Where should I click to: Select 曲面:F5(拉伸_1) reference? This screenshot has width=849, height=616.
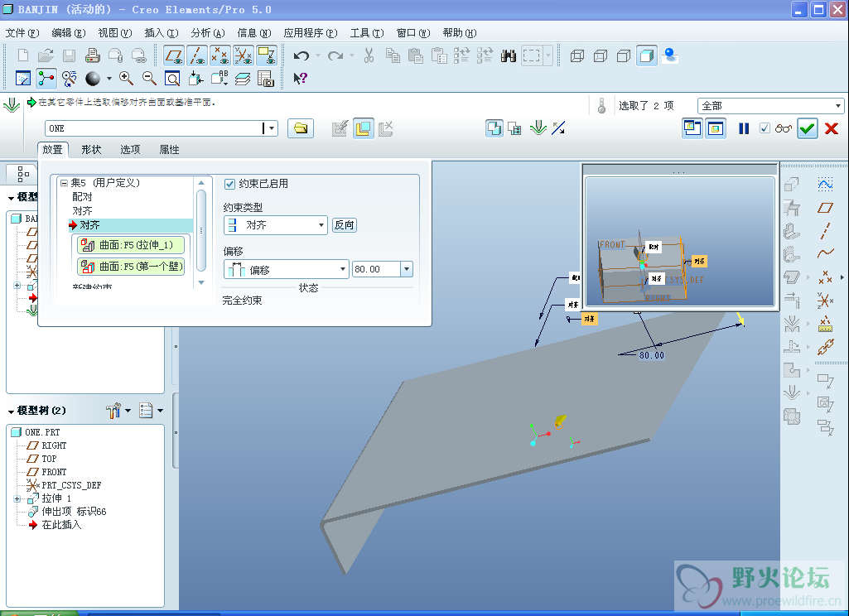[x=131, y=245]
